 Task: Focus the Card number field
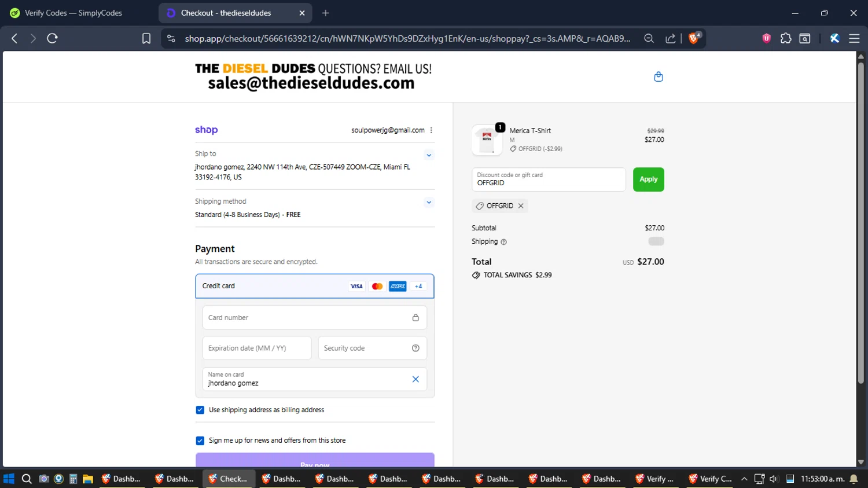tap(315, 317)
